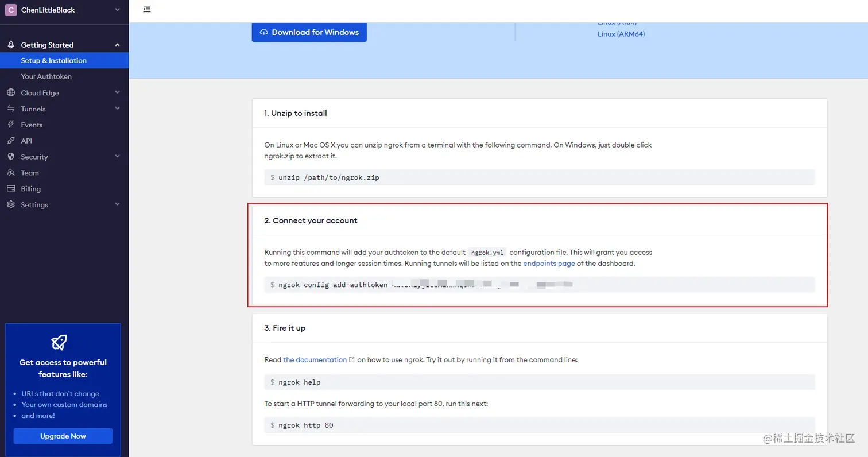Click the ngrok config add-authtoken command
868x457 pixels.
(x=333, y=285)
